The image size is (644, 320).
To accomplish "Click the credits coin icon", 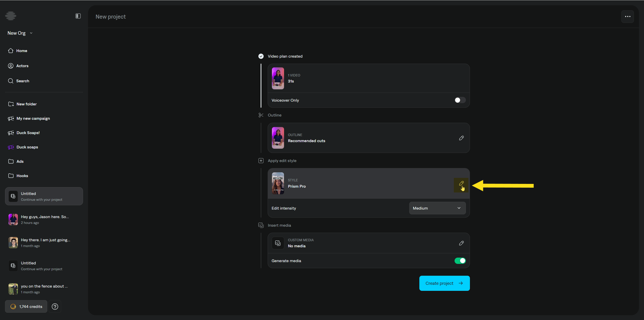I will pyautogui.click(x=13, y=307).
